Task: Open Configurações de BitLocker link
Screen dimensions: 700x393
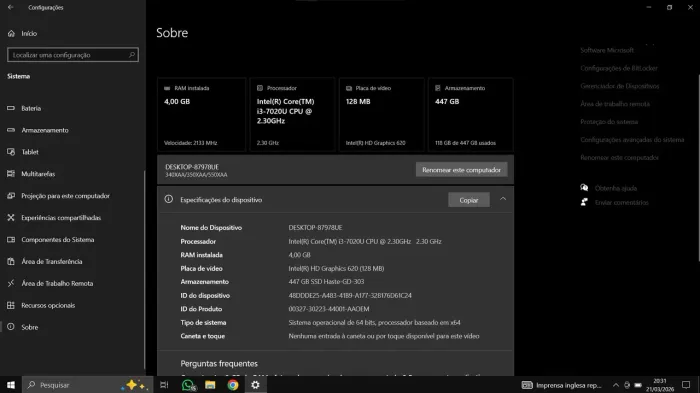Action: tap(619, 68)
